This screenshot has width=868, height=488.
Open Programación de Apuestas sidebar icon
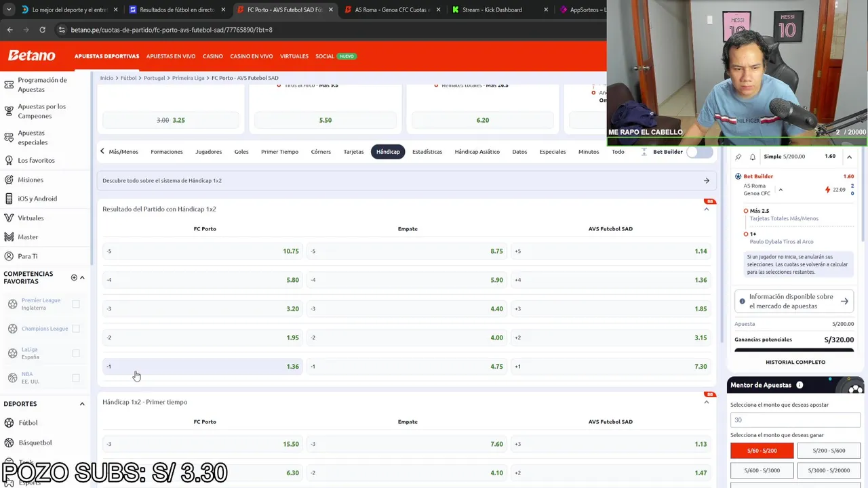[9, 85]
